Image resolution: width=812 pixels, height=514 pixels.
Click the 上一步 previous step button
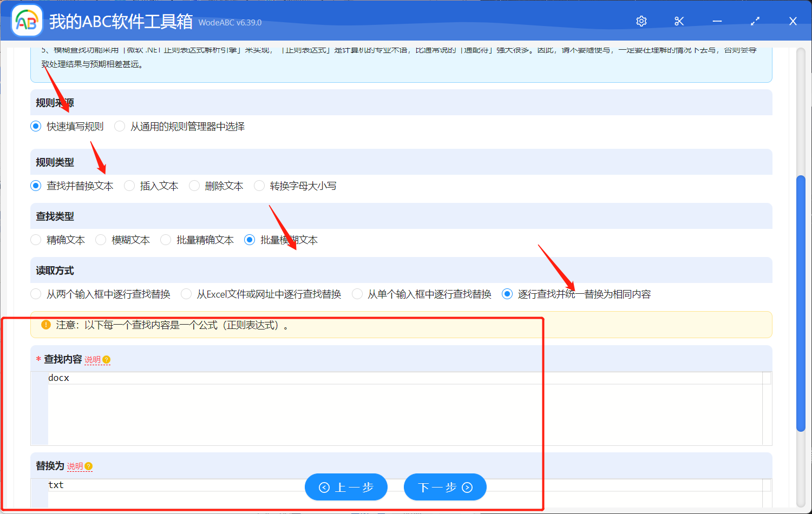click(346, 487)
